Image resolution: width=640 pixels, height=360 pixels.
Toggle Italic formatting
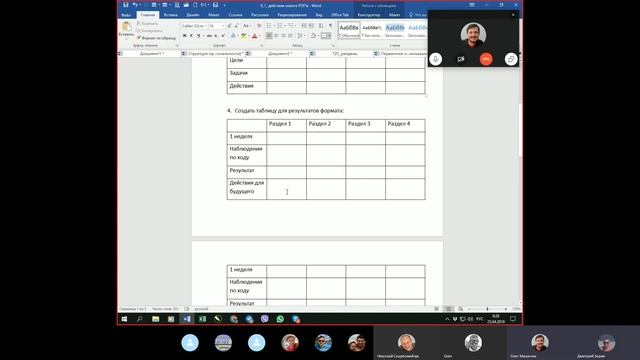tap(191, 36)
